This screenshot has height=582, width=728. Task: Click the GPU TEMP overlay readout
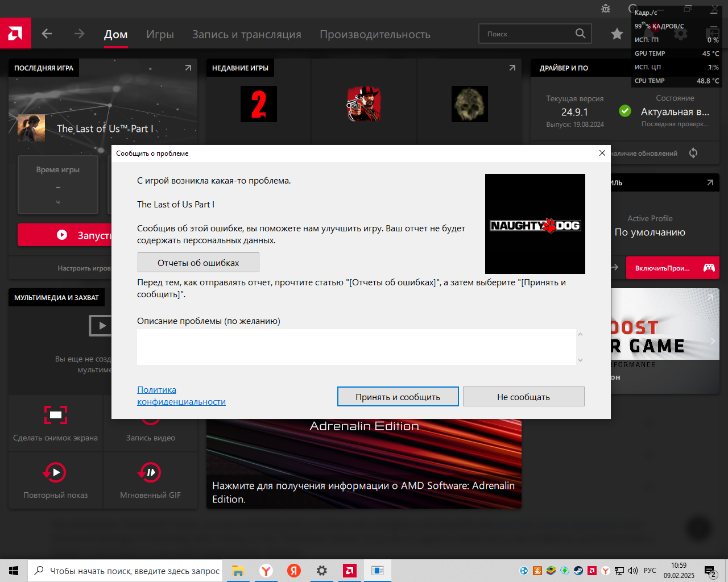coord(677,53)
